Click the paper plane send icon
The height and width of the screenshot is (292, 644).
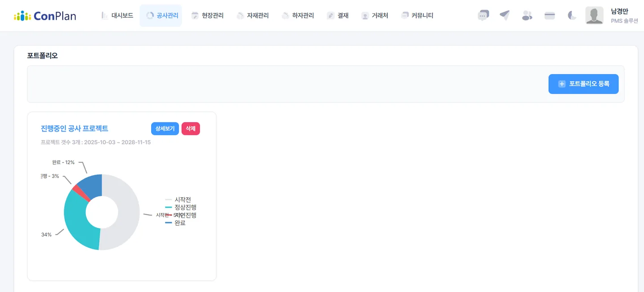click(x=505, y=16)
